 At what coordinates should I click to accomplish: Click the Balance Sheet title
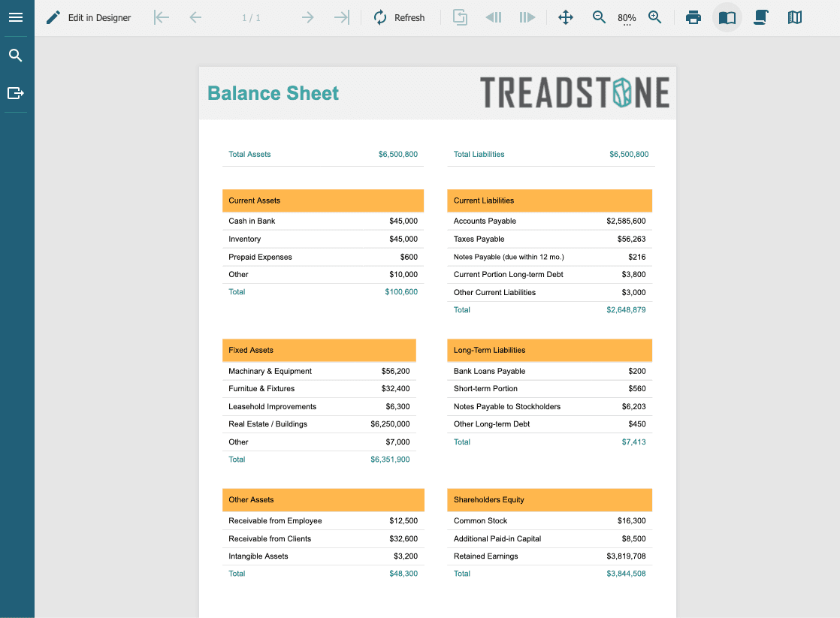[x=273, y=93]
